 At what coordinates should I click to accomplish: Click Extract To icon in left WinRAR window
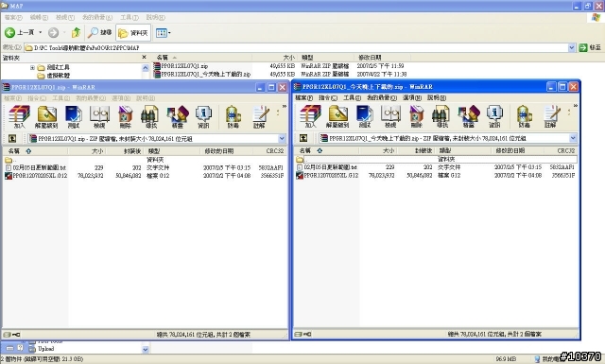coord(46,116)
